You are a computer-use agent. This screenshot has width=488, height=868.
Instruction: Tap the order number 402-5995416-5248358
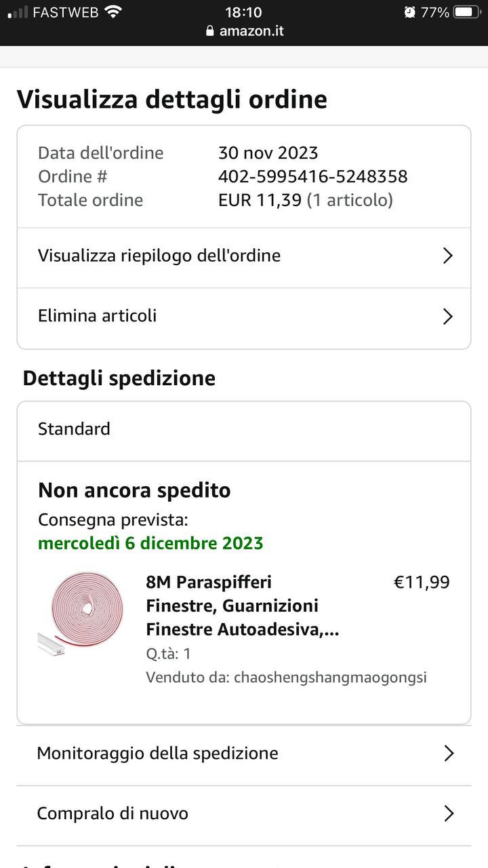coord(312,176)
